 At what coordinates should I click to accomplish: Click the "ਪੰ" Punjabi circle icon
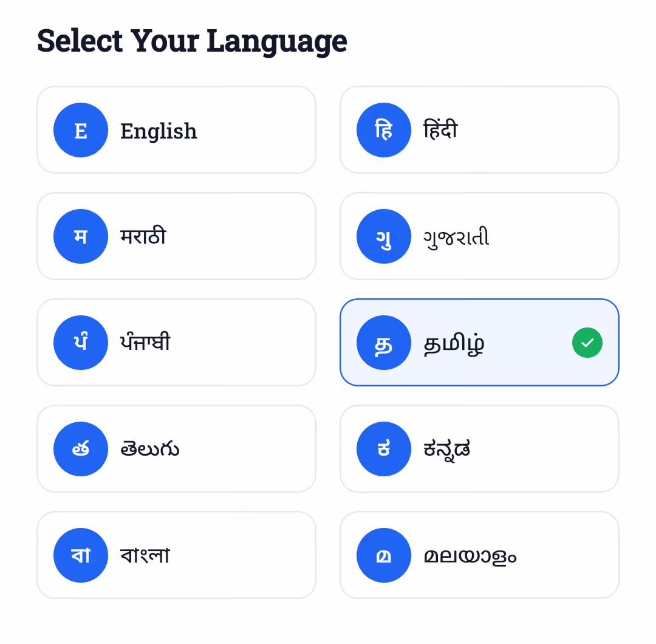pyautogui.click(x=81, y=342)
